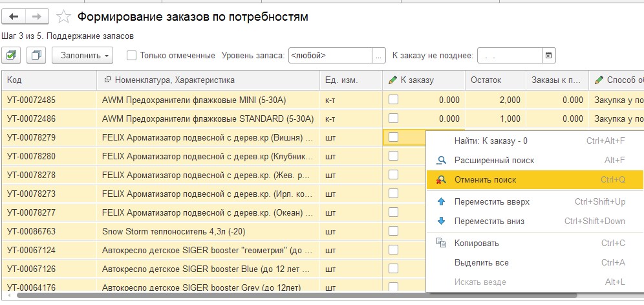Choose Переместить вверх from context menu
The width and height of the screenshot is (644, 305).
coord(491,201)
